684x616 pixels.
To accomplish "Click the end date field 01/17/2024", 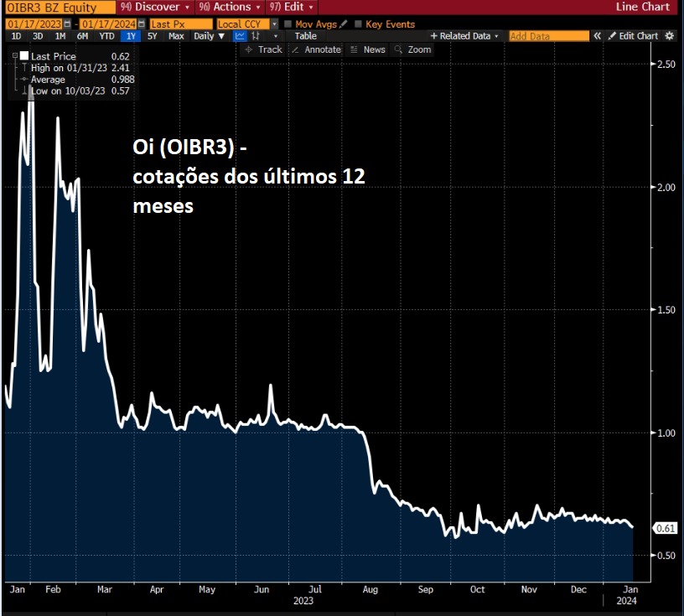I will click(x=109, y=24).
